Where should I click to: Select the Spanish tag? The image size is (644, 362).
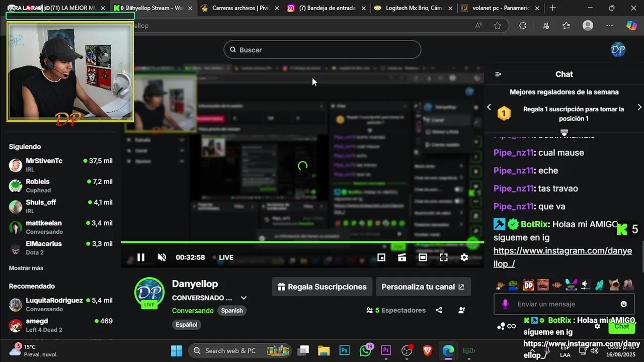[232, 310]
